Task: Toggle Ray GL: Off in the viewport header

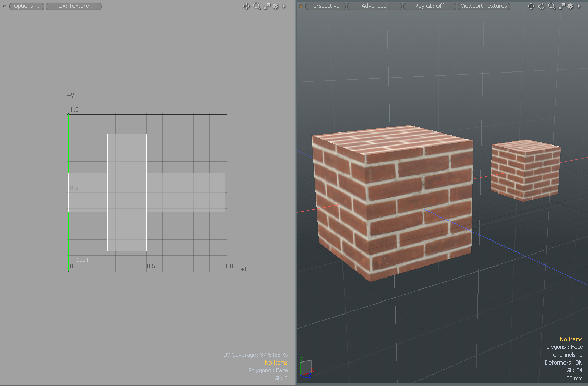Action: click(x=429, y=6)
